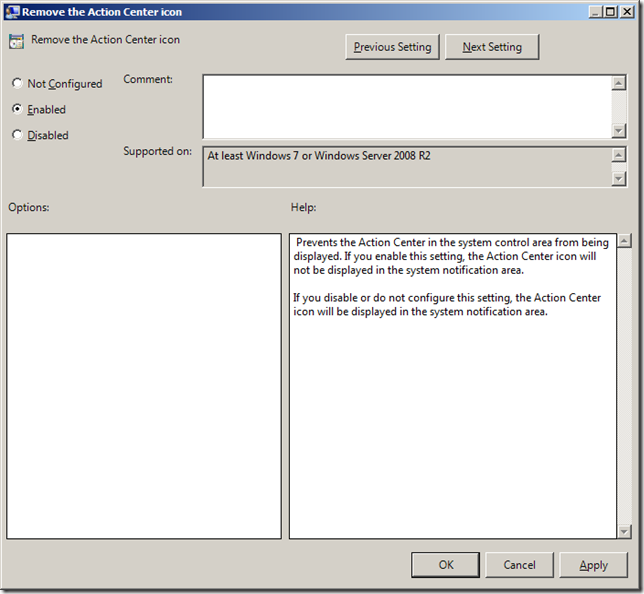Advance to Next Setting
Viewport: 644px width, 594px height.
tap(492, 47)
